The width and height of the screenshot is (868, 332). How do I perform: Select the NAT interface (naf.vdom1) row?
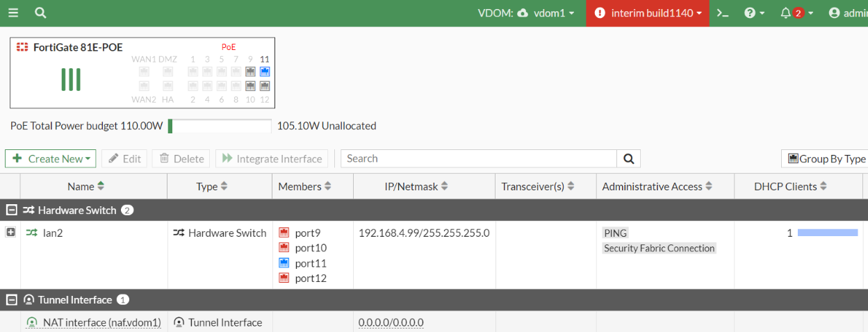tap(101, 322)
